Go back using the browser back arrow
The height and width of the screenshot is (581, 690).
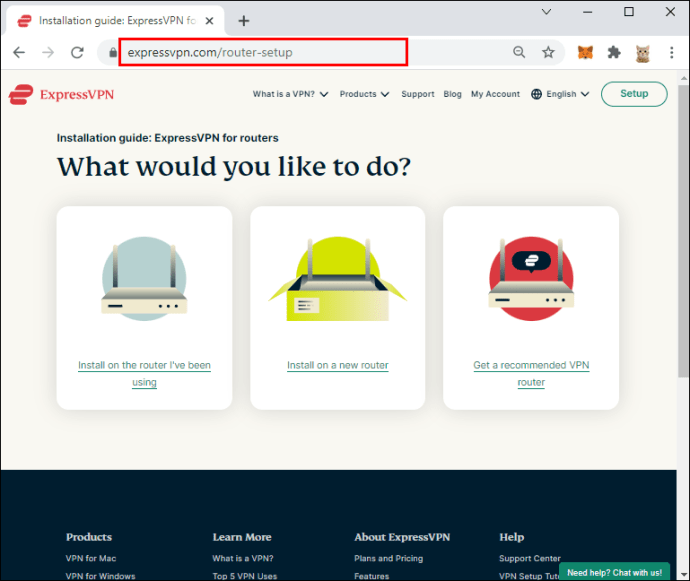(x=19, y=53)
